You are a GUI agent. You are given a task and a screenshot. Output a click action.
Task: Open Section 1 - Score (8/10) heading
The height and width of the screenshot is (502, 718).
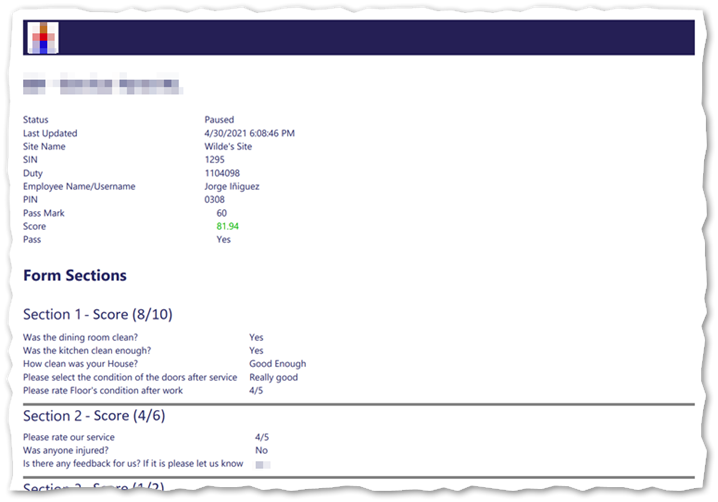97,314
